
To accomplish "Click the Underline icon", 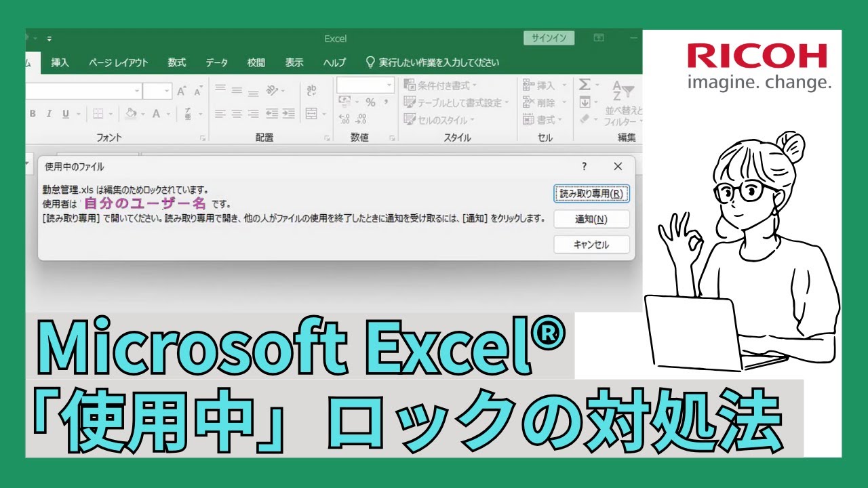I will (66, 114).
